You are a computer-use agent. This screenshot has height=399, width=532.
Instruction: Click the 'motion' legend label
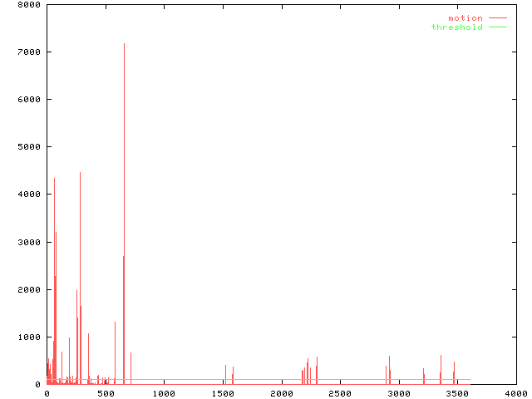point(465,17)
